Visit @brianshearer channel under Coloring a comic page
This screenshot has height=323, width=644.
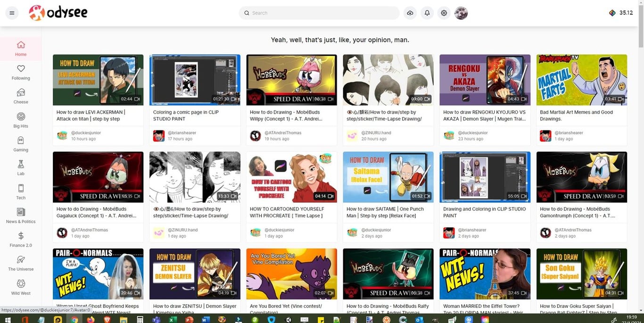(182, 133)
